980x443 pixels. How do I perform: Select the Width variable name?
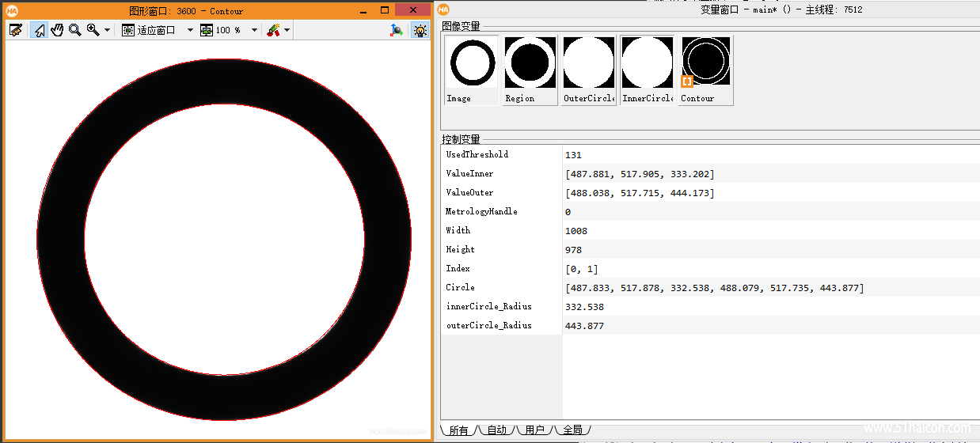point(458,230)
